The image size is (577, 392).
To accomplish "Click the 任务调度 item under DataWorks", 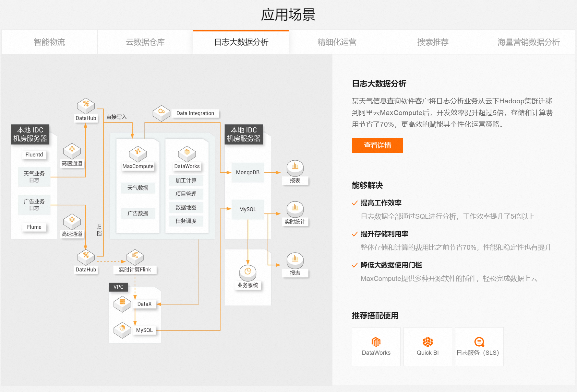I will 186,221.
